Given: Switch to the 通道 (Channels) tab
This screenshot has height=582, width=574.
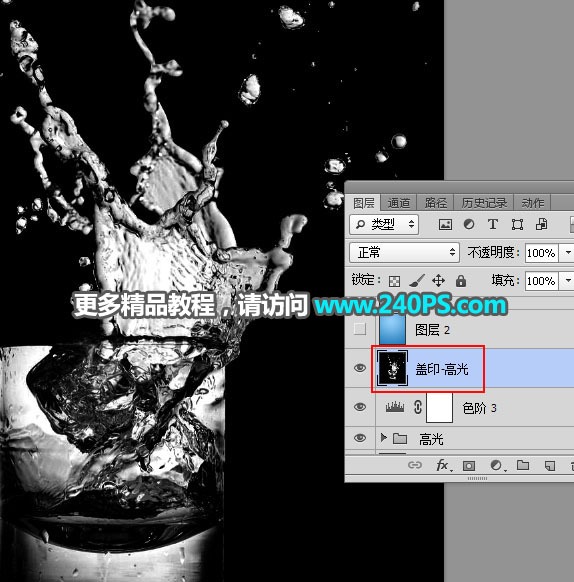Looking at the screenshot, I should point(399,203).
